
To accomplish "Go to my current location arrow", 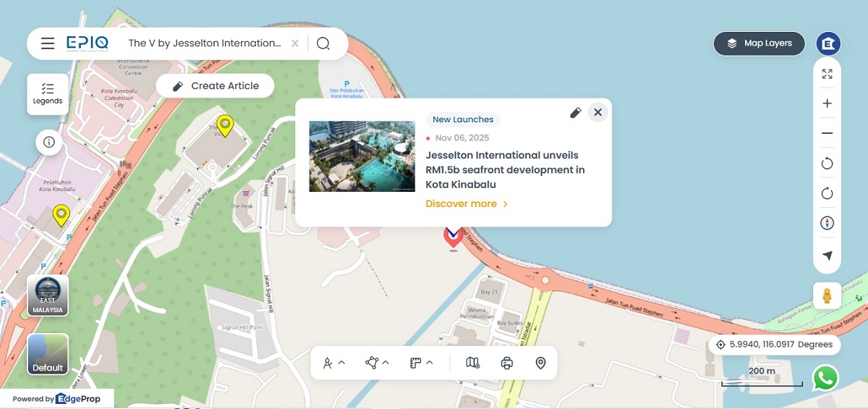I will point(827,256).
